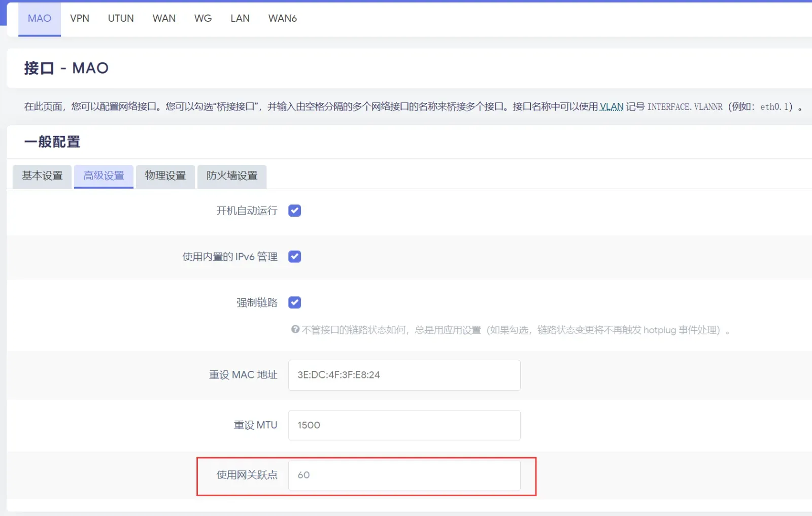Toggle 使用内置的 IPv6 管理 checkbox
The height and width of the screenshot is (516, 812).
[x=295, y=257]
